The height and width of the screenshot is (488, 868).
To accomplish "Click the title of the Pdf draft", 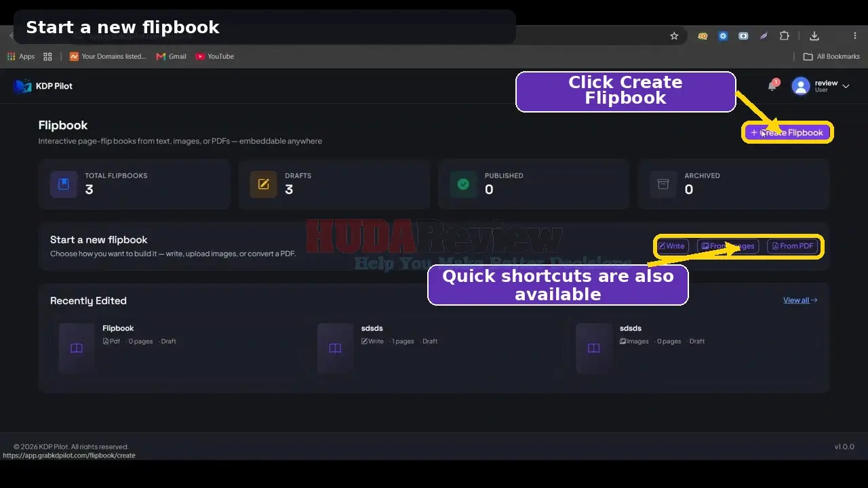I will (x=118, y=328).
